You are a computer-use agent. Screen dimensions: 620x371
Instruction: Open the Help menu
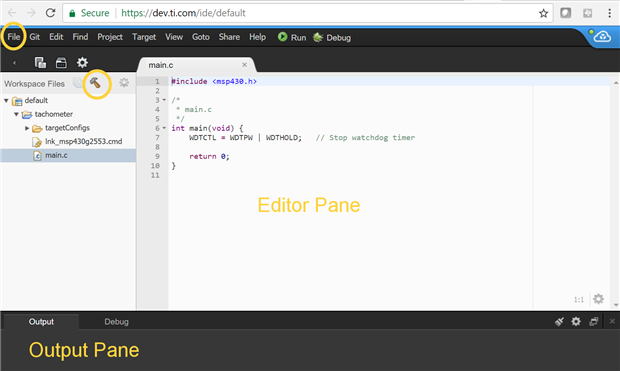pyautogui.click(x=257, y=37)
